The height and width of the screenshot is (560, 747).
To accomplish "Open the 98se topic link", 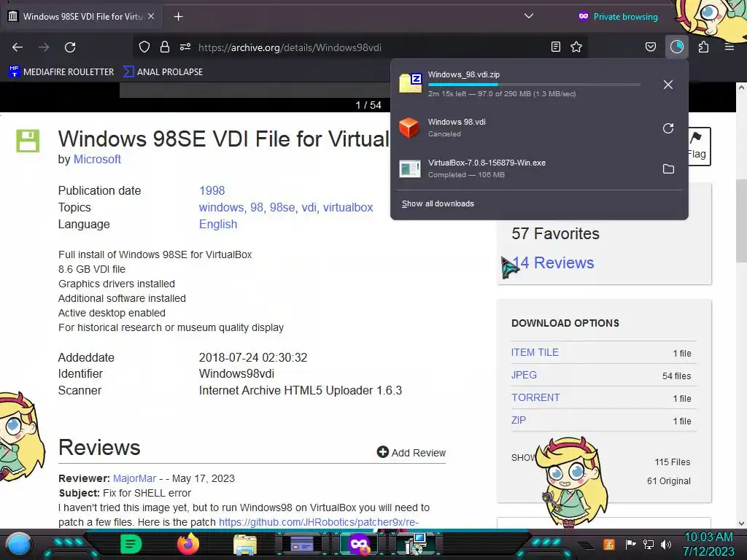I will [x=282, y=208].
